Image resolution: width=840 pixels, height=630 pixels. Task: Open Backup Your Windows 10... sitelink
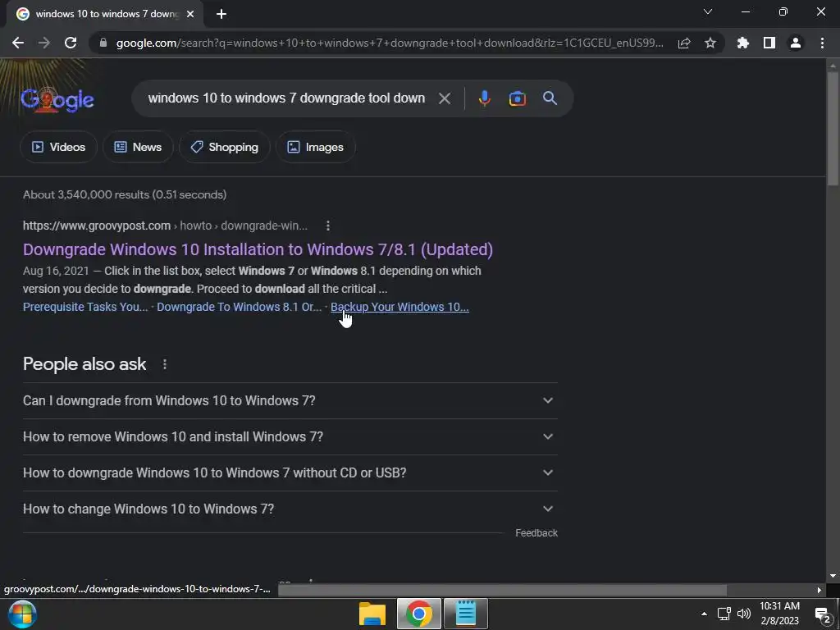[x=399, y=307]
